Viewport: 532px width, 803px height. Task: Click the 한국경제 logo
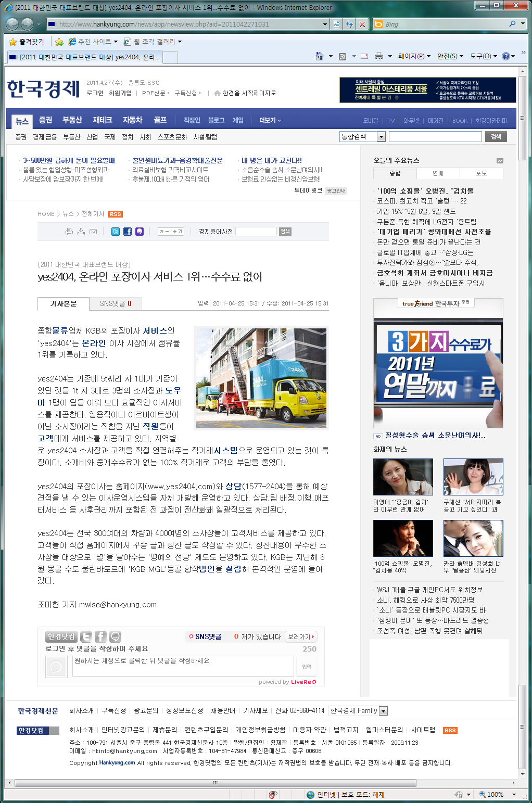pyautogui.click(x=43, y=88)
